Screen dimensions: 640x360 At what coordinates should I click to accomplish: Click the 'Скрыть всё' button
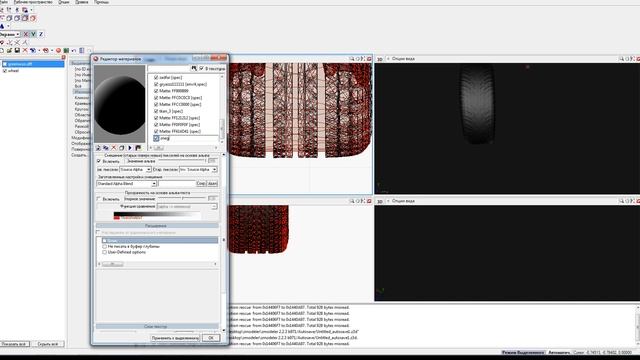[x=48, y=344]
